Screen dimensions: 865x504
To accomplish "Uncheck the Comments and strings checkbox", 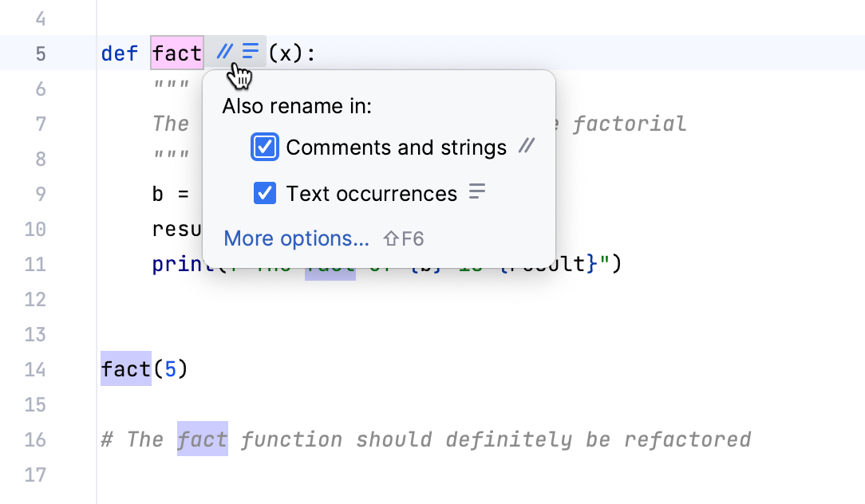I will [264, 147].
